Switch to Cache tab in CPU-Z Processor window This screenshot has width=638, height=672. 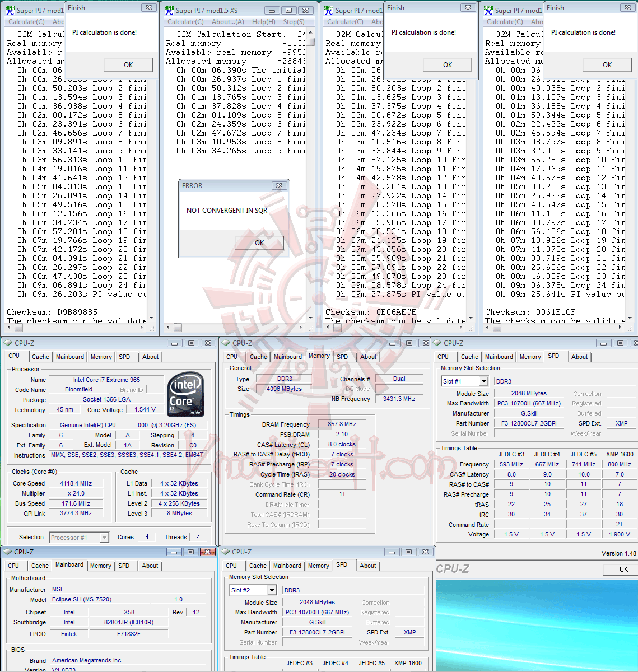tap(40, 357)
